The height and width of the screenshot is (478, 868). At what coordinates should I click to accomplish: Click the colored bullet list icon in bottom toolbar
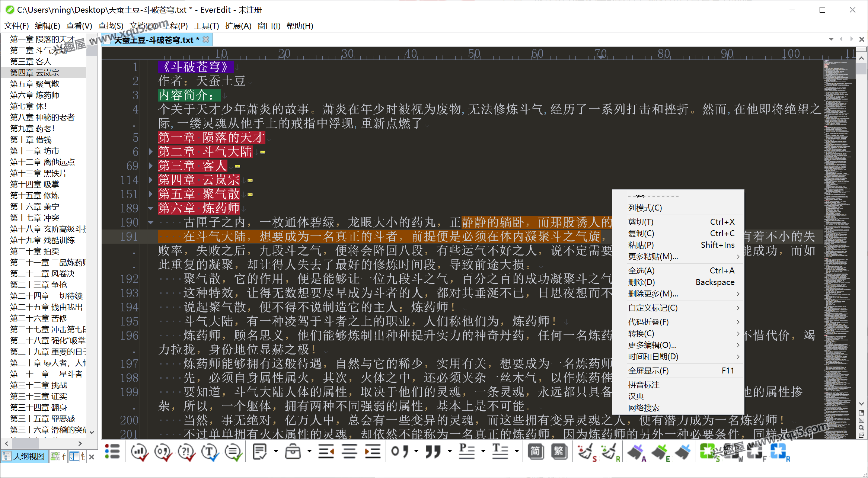(x=112, y=452)
